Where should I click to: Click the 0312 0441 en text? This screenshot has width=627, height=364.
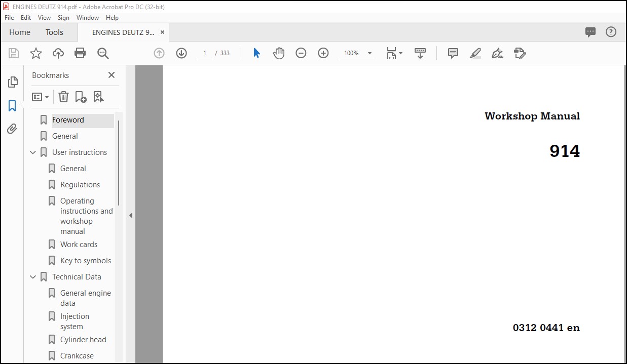pyautogui.click(x=546, y=328)
